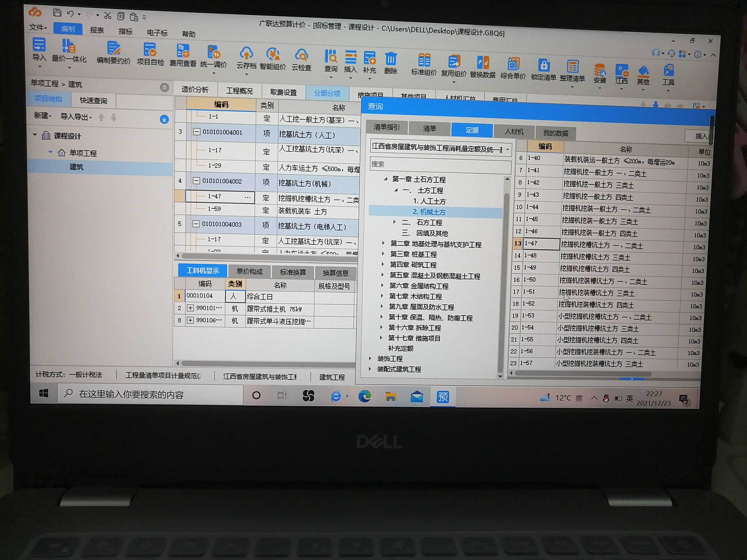The image size is (747, 560).
Task: Switch to 指标 ribbon tab
Action: [125, 31]
